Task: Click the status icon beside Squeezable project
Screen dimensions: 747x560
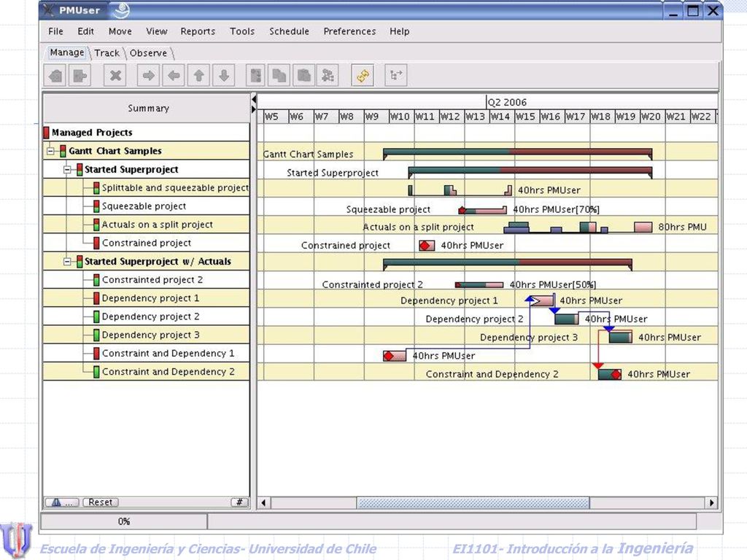Action: click(x=96, y=206)
